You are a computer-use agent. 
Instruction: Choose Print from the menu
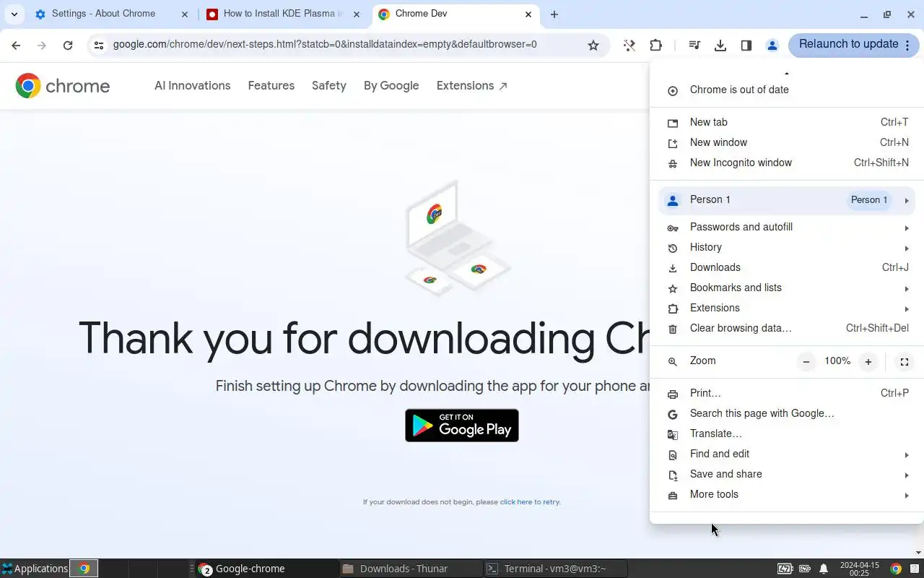(x=787, y=394)
